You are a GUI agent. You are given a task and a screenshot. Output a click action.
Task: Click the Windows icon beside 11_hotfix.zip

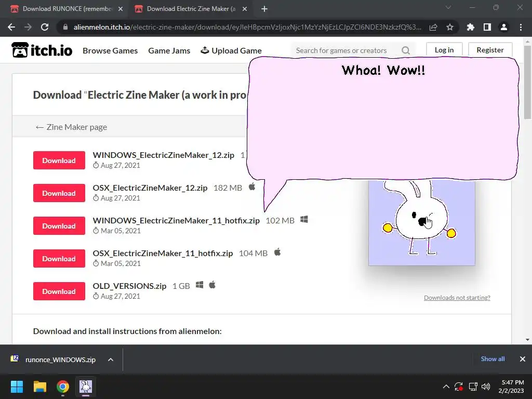[304, 220]
